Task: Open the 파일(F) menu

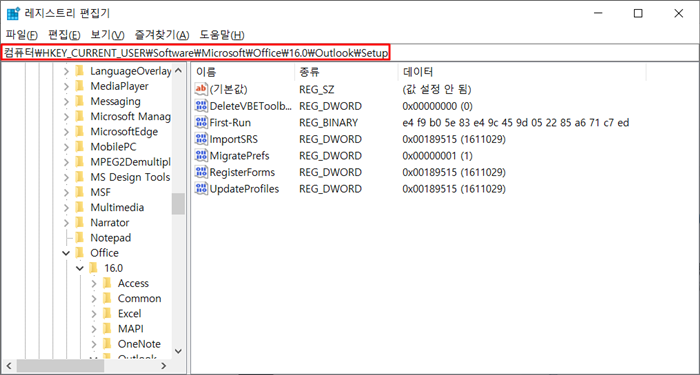Action: pyautogui.click(x=22, y=35)
